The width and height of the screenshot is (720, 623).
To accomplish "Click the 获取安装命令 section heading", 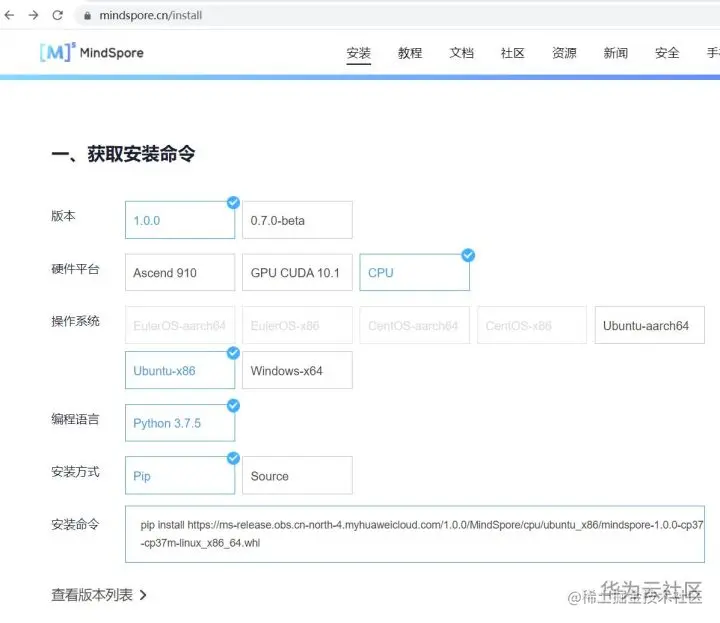I will point(123,153).
